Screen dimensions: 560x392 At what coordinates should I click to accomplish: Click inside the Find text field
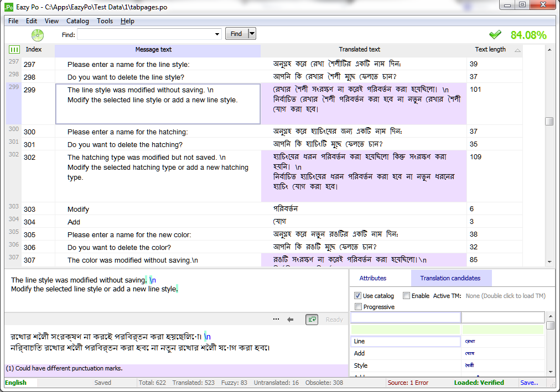pos(146,34)
